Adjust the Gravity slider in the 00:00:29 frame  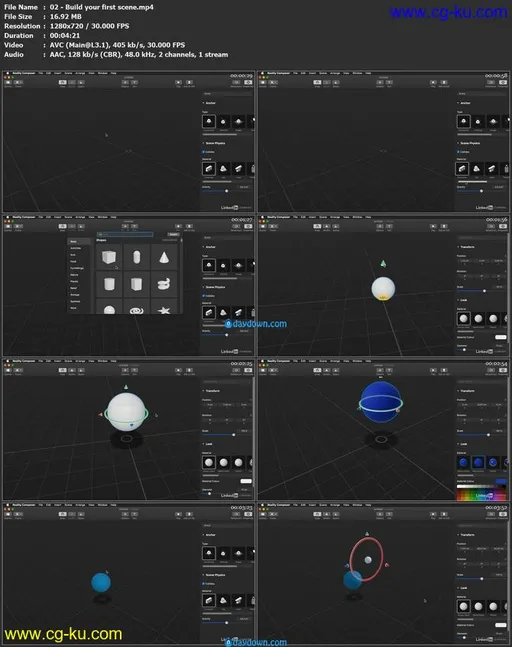point(227,191)
